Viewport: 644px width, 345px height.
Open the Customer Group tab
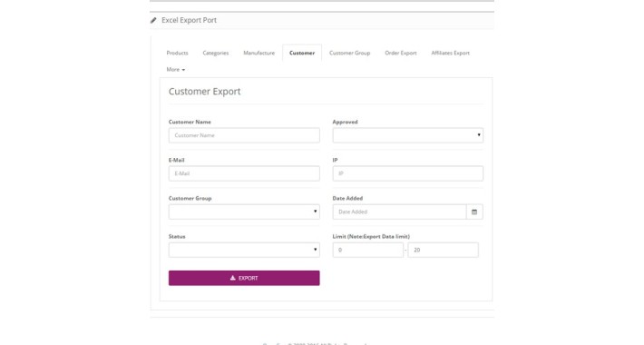click(x=349, y=53)
